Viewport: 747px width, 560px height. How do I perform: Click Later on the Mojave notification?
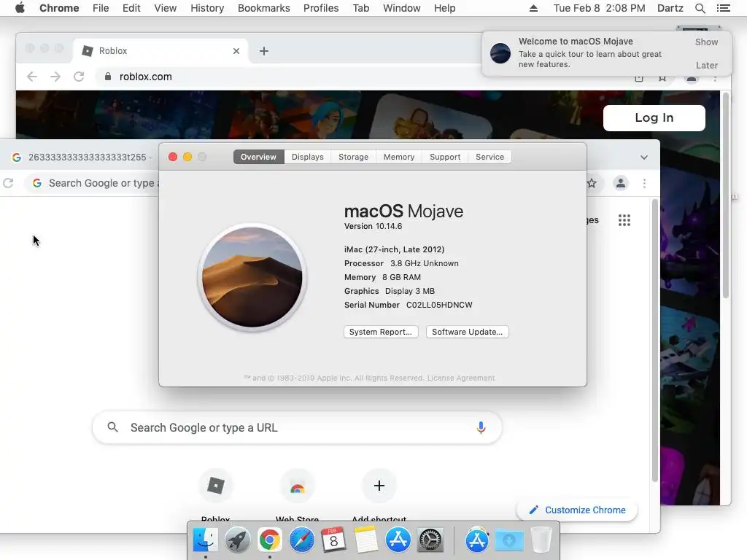click(x=706, y=65)
